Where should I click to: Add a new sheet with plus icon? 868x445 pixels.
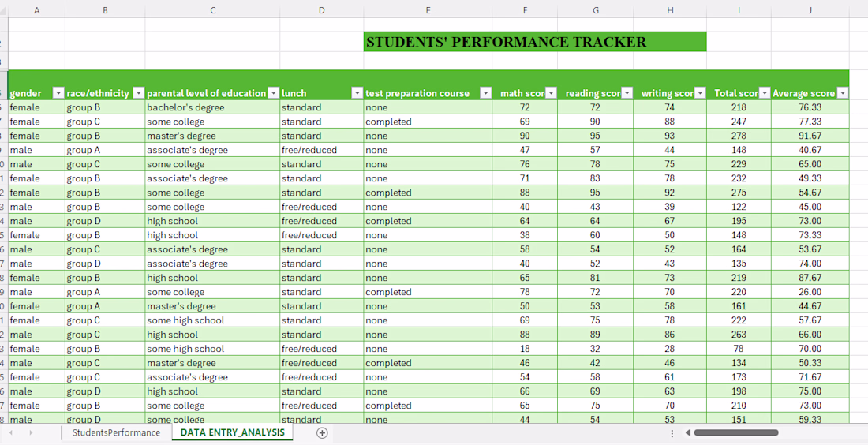322,433
